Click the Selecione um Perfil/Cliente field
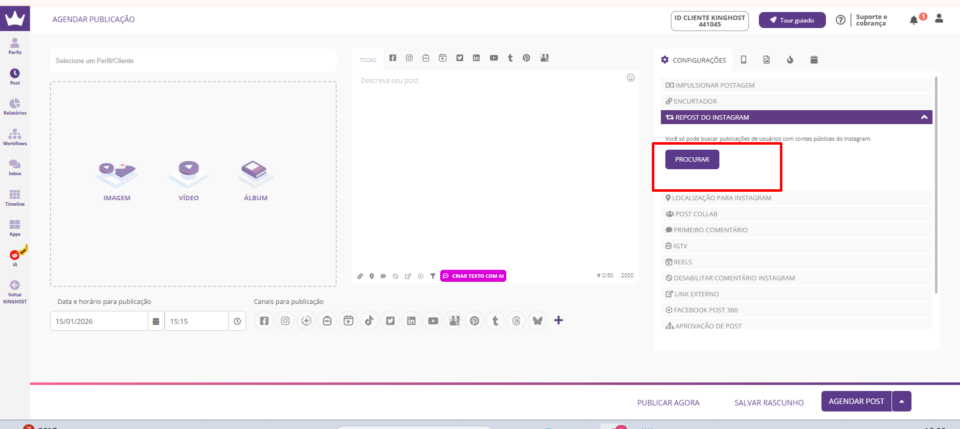The image size is (960, 429). click(x=195, y=61)
